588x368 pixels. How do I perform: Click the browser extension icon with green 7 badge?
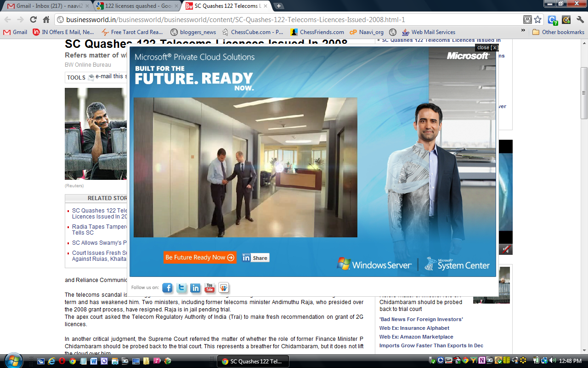[x=552, y=20]
